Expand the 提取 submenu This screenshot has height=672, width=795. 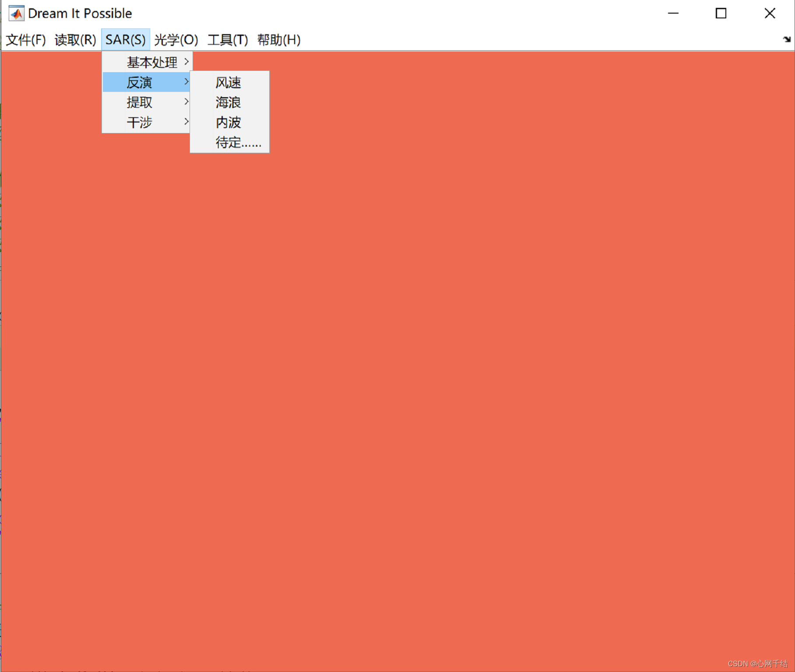pyautogui.click(x=146, y=102)
